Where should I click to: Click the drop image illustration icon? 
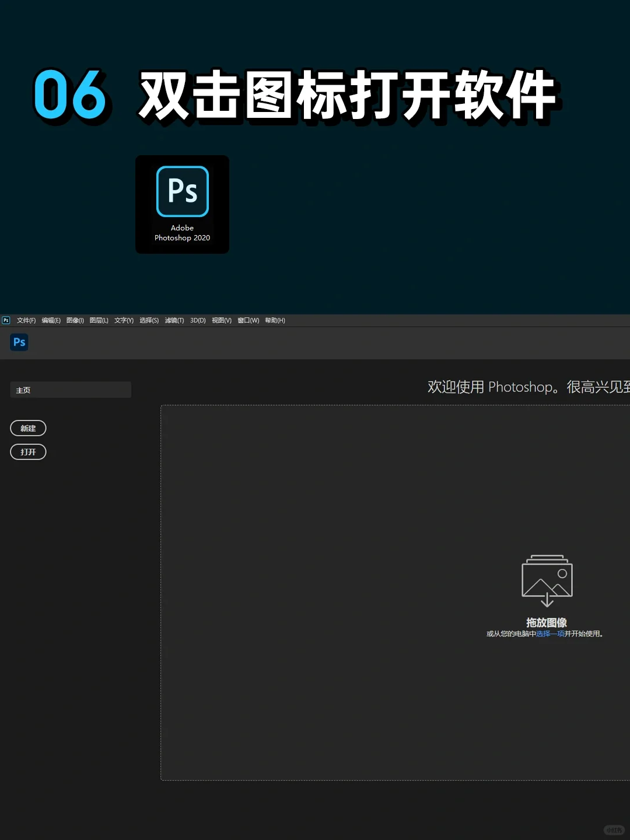(546, 579)
